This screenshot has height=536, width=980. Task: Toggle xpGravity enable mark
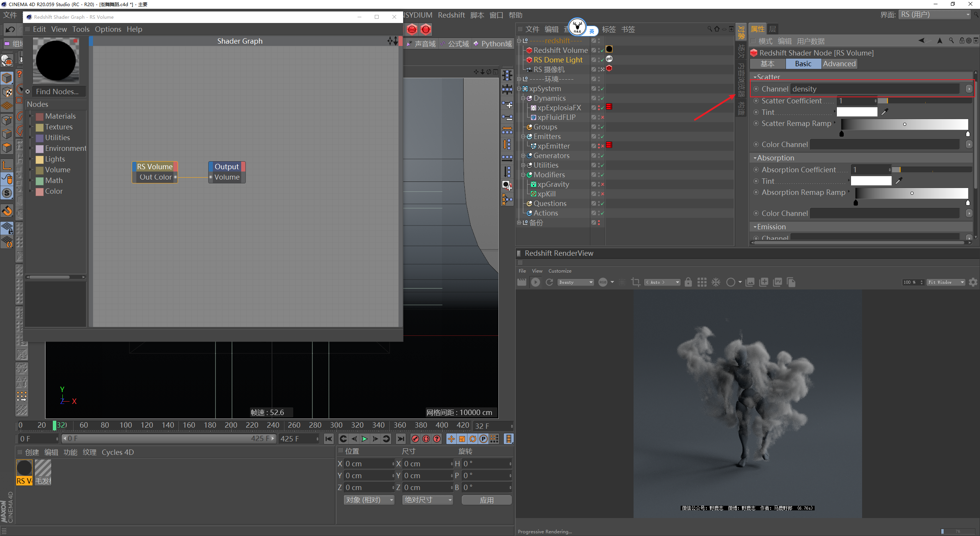coord(602,185)
